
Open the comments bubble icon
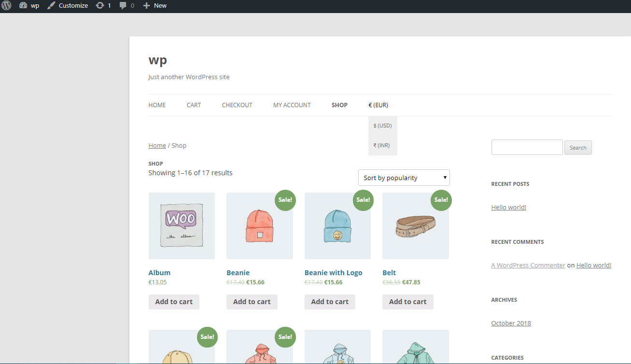[x=124, y=6]
